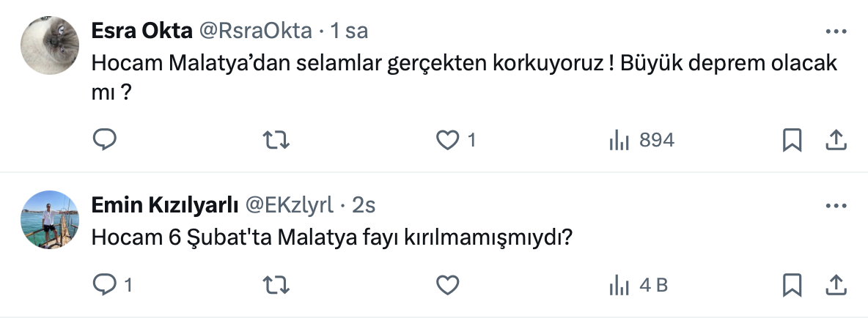
Task: Bookmark Emin Kızılyarlı's tweet
Action: coord(792,284)
